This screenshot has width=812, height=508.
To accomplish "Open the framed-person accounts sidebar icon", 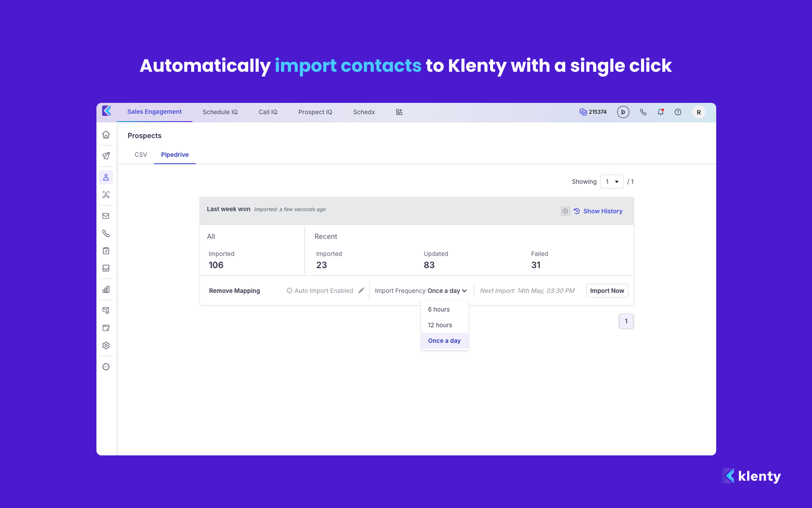I will click(106, 195).
